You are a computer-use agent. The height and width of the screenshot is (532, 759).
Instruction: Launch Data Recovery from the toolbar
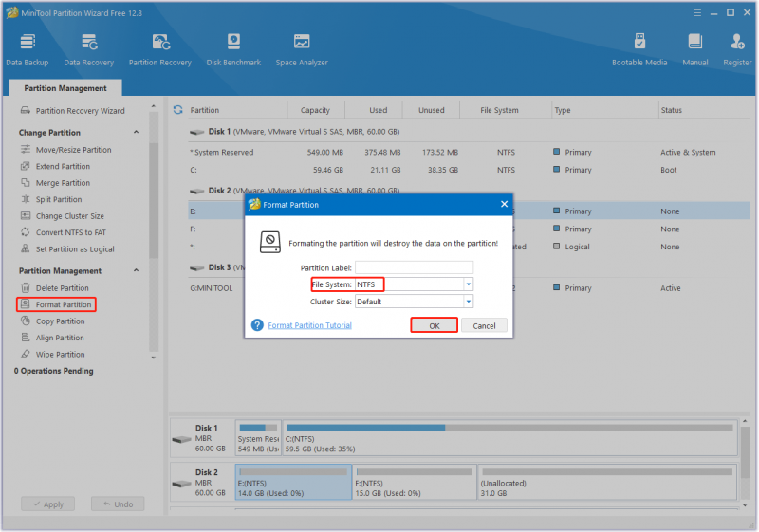pyautogui.click(x=88, y=49)
